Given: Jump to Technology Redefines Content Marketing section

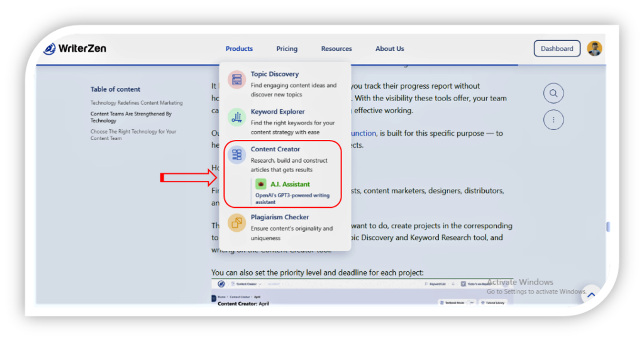Looking at the screenshot, I should click(136, 102).
